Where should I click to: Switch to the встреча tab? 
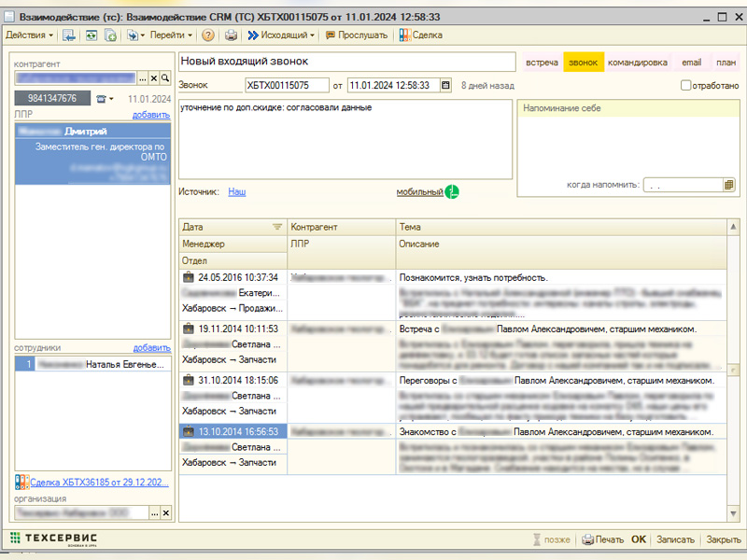(x=542, y=63)
